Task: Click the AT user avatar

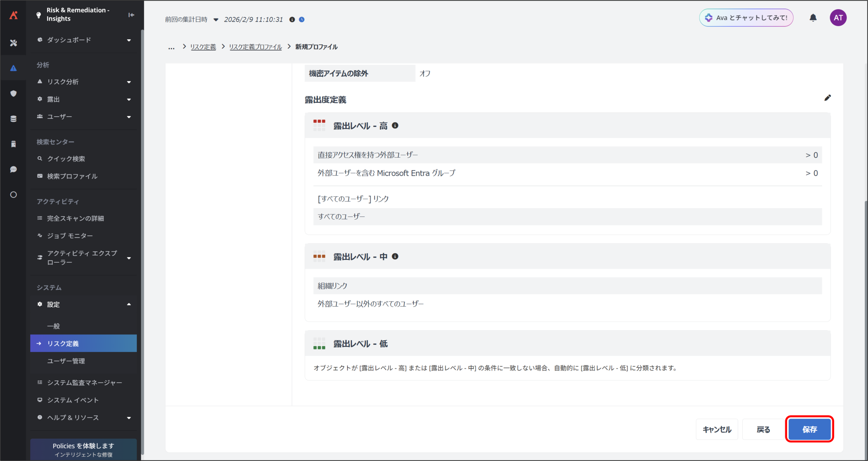Action: click(838, 18)
